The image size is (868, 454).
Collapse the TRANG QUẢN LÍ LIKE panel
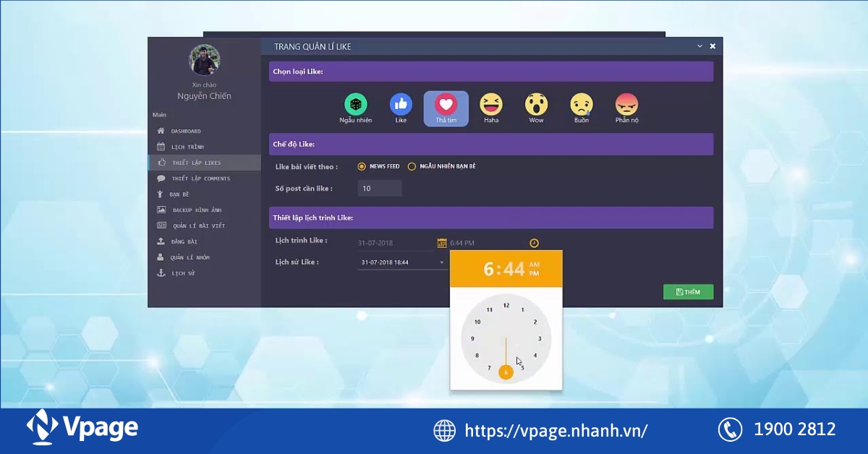click(699, 46)
